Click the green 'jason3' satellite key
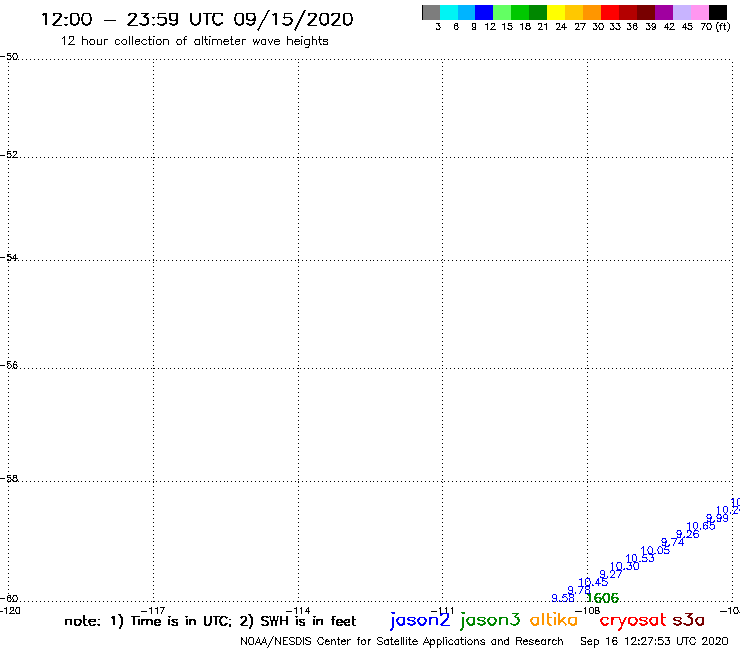The height and width of the screenshot is (650, 740). [490, 620]
